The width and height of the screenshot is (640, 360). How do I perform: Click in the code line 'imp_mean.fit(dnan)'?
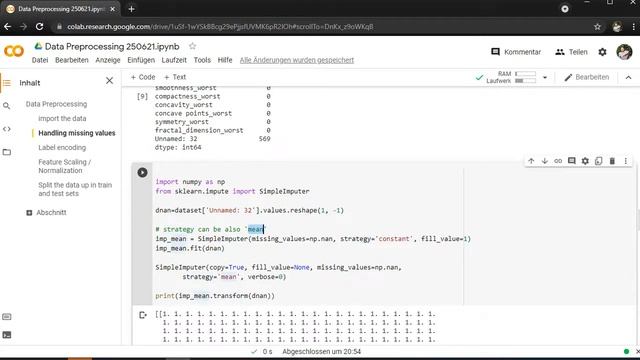tap(190, 248)
